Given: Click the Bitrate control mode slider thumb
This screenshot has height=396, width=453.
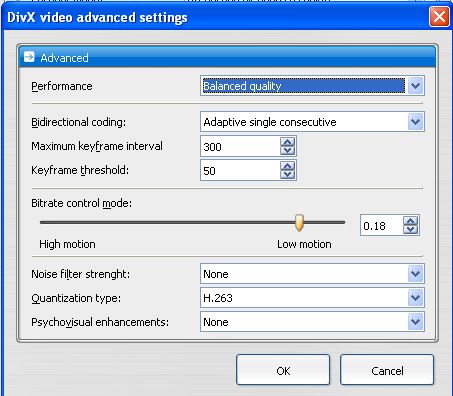Looking at the screenshot, I should click(299, 223).
